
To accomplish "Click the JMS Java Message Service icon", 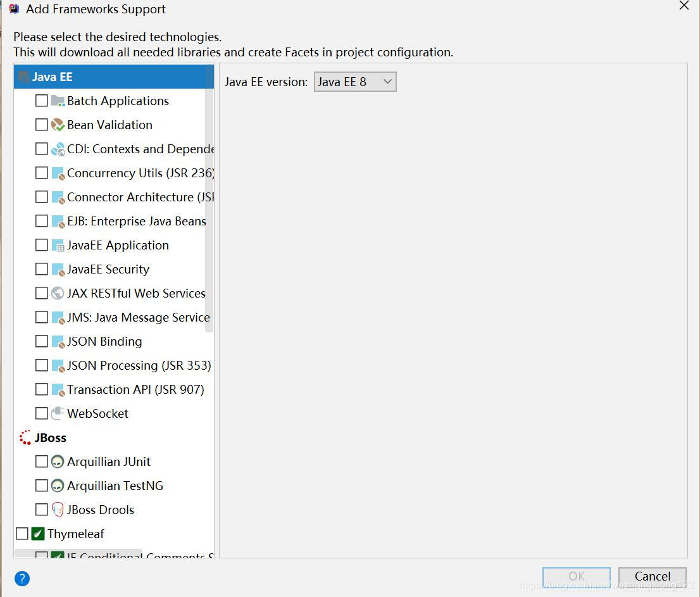I will pos(58,317).
